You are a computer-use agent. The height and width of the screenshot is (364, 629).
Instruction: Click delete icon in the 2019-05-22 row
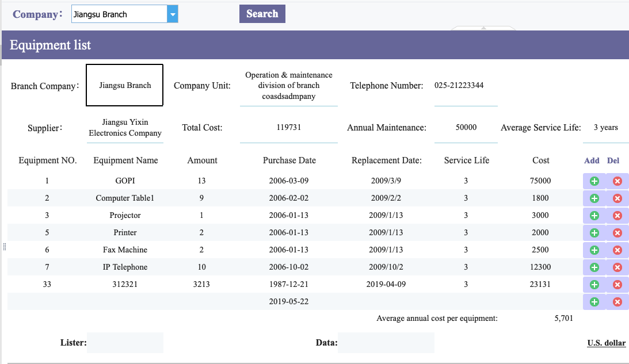617,302
